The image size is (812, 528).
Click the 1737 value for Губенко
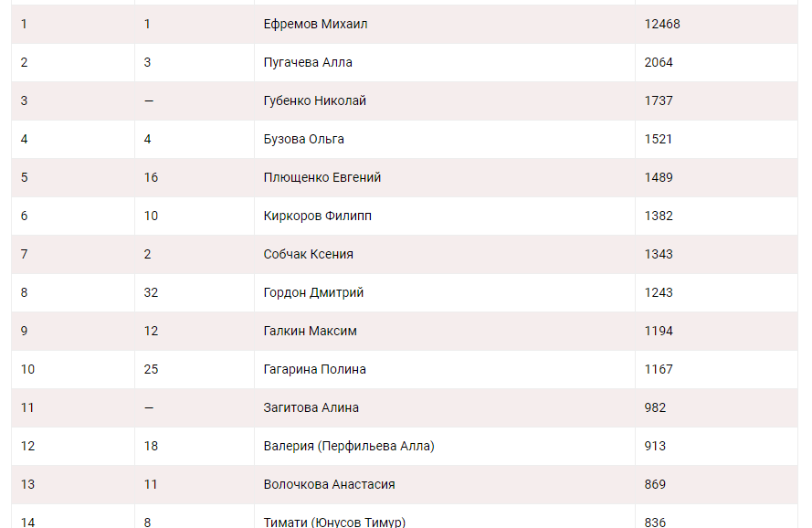(659, 100)
